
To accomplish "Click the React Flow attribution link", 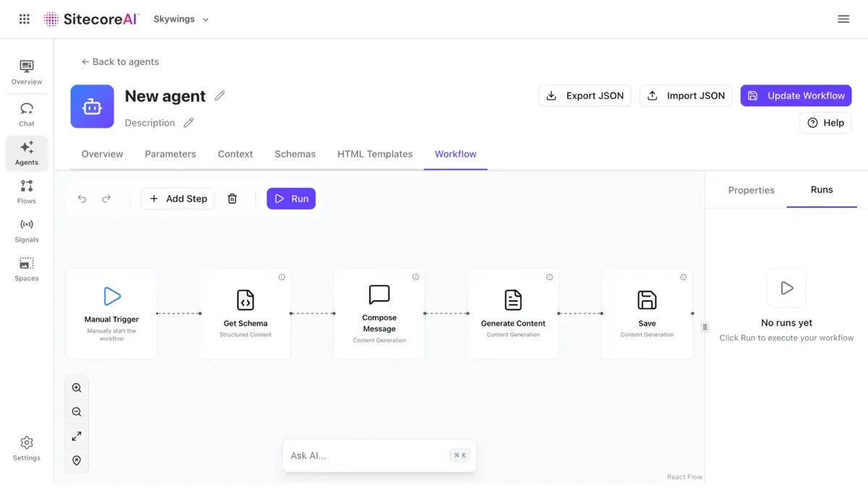I will (x=684, y=477).
